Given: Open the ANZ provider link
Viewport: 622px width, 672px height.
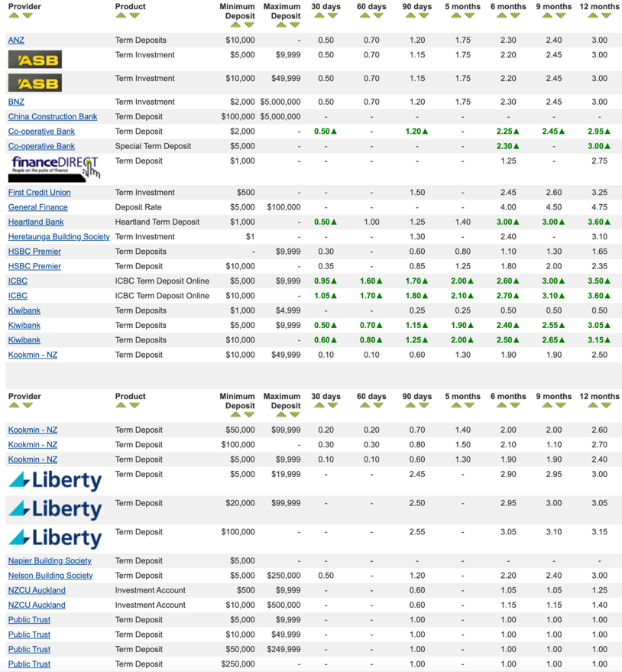Looking at the screenshot, I should 16,41.
